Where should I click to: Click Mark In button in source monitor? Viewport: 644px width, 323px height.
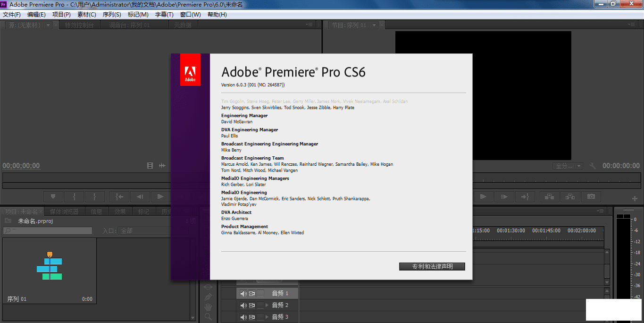(x=74, y=196)
